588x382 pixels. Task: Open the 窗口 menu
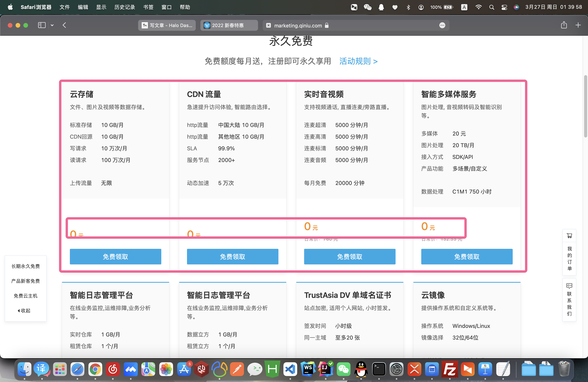(167, 7)
